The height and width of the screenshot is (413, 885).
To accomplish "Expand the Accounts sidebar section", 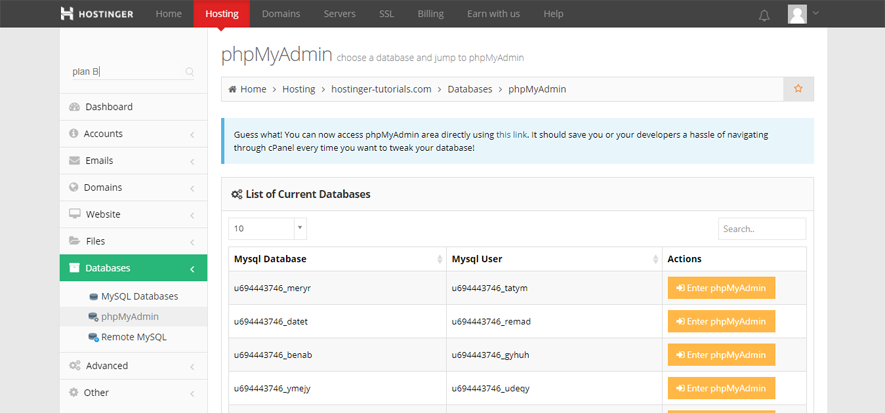I will [x=192, y=135].
